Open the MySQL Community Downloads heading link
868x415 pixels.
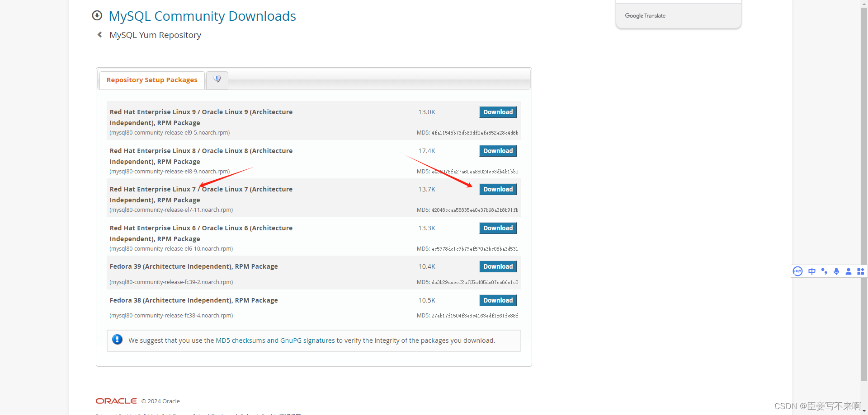203,16
